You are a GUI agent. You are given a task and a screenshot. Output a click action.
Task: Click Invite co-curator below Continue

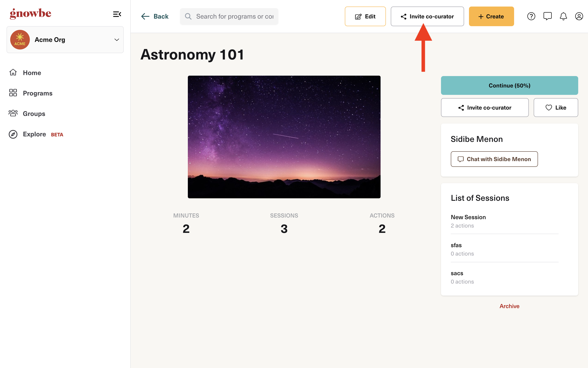pyautogui.click(x=485, y=108)
